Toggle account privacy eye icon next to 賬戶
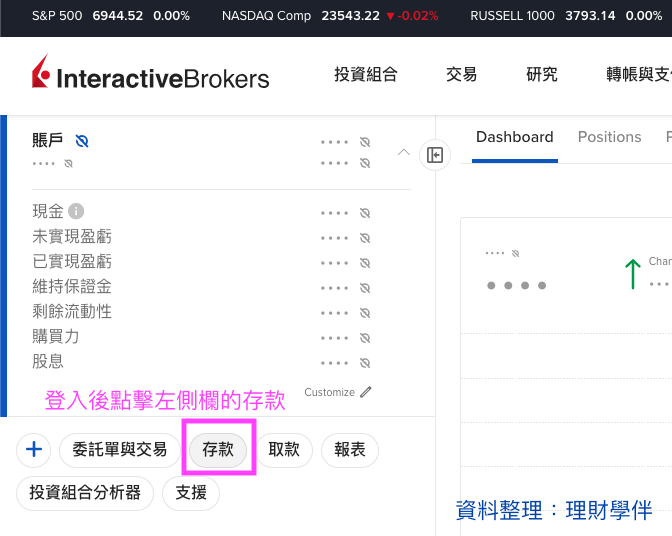Image resolution: width=672 pixels, height=536 pixels. point(82,141)
